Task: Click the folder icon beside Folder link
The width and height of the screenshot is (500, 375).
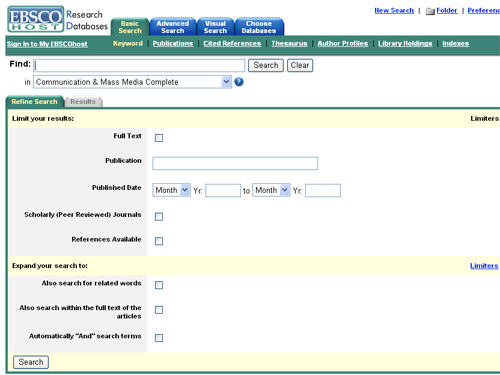Action: coord(430,11)
